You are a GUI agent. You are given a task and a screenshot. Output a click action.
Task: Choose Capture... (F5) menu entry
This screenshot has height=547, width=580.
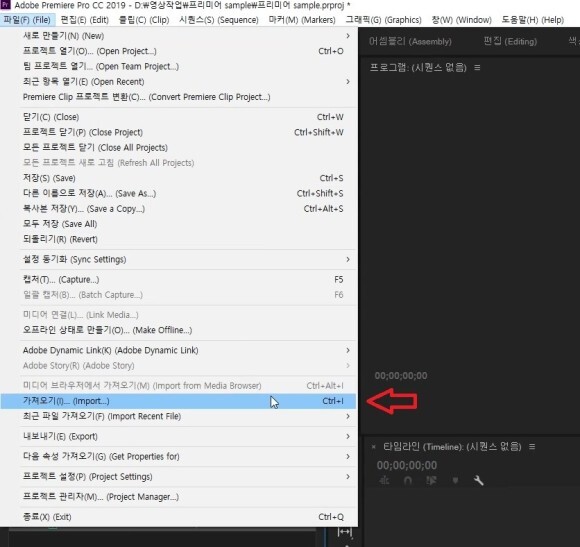(178, 280)
